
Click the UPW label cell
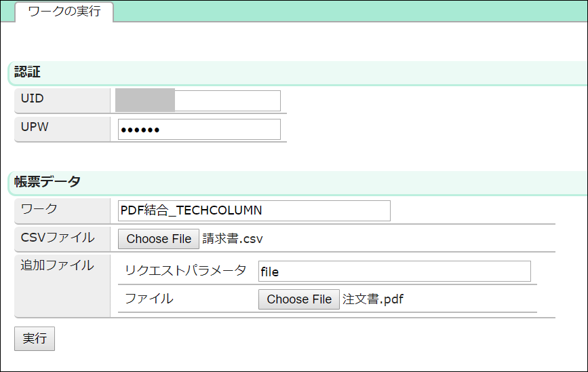click(62, 128)
